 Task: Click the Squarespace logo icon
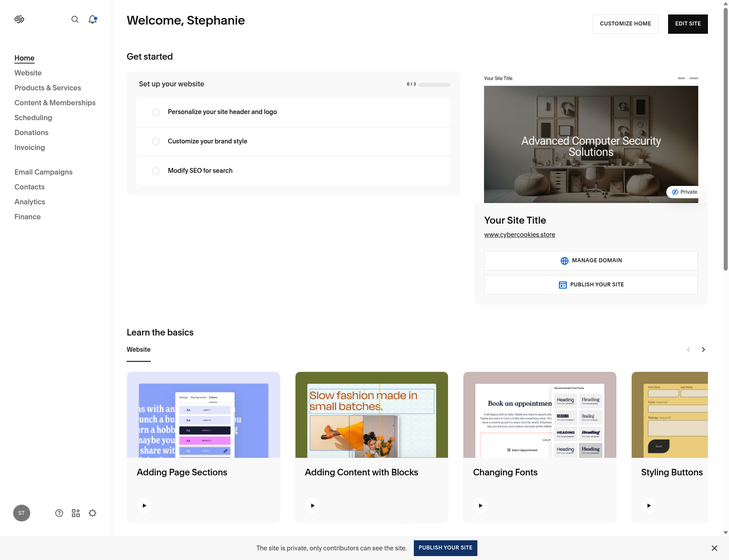19,19
